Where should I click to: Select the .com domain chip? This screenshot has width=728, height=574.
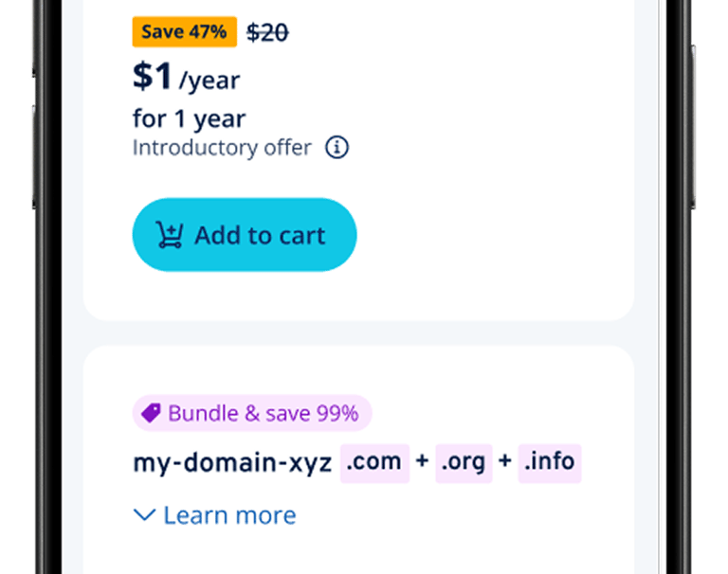coord(374,462)
